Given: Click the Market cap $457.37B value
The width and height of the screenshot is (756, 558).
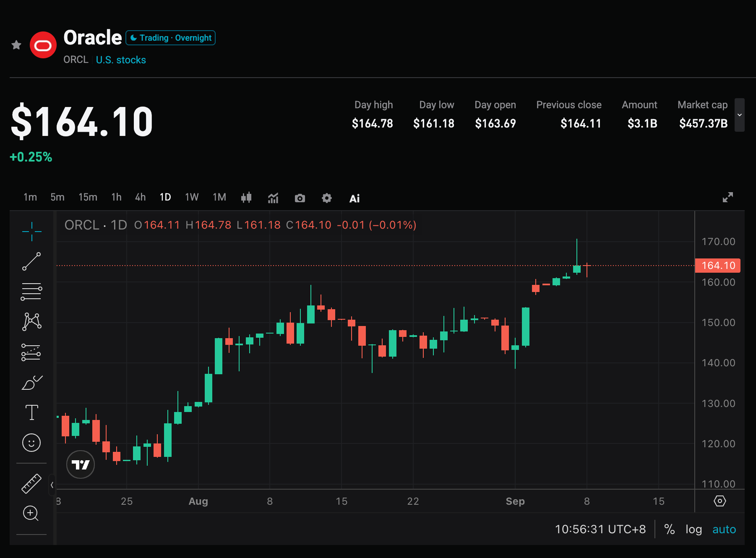Looking at the screenshot, I should pyautogui.click(x=703, y=123).
